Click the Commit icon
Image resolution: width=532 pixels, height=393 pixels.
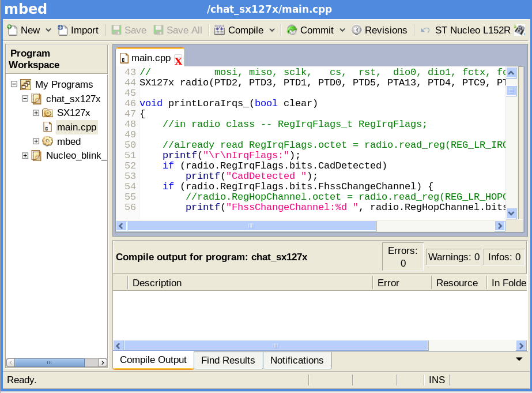point(292,30)
